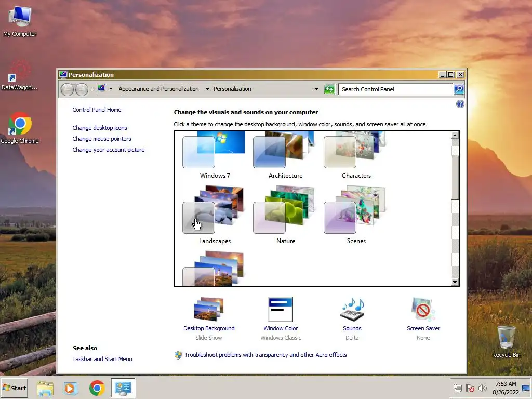Click the Back navigation arrow button
Viewport: 532px width, 399px height.
click(x=67, y=89)
